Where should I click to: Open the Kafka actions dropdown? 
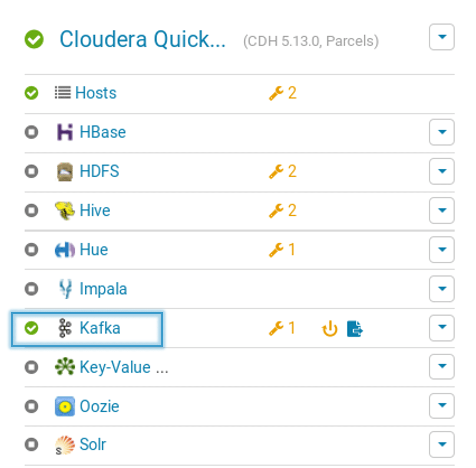pos(442,328)
